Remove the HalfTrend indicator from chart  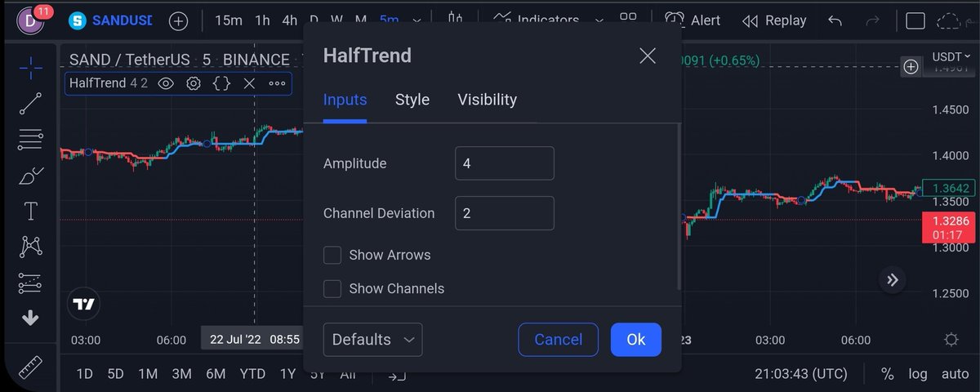249,83
